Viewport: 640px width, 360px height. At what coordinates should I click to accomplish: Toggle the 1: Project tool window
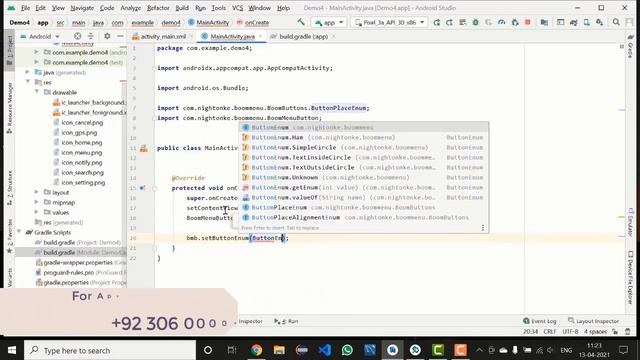tap(9, 51)
